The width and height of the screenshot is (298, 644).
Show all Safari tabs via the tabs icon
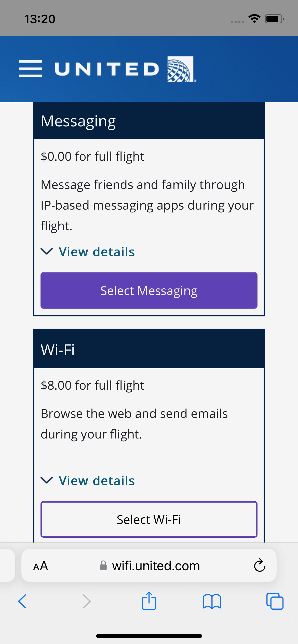click(275, 601)
